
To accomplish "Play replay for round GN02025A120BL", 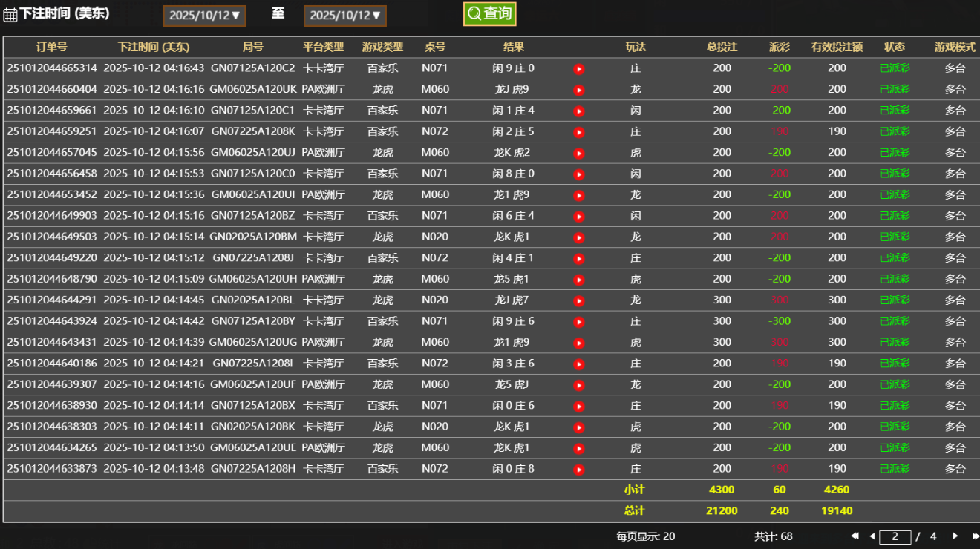I will [579, 301].
